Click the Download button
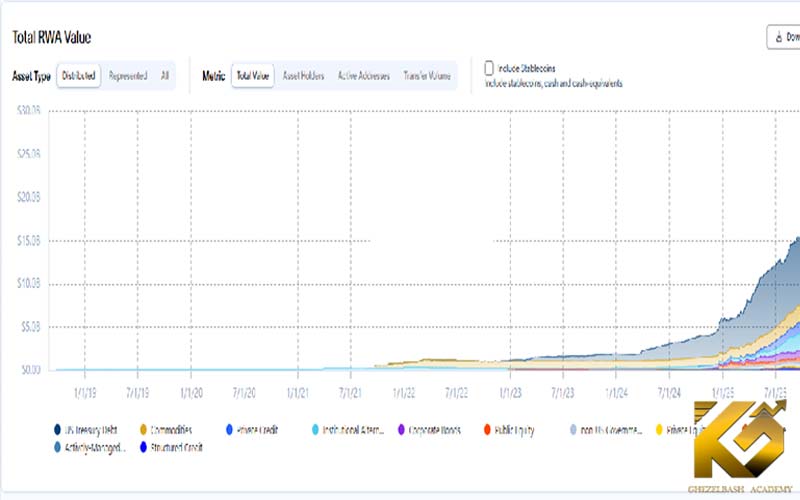 783,37
